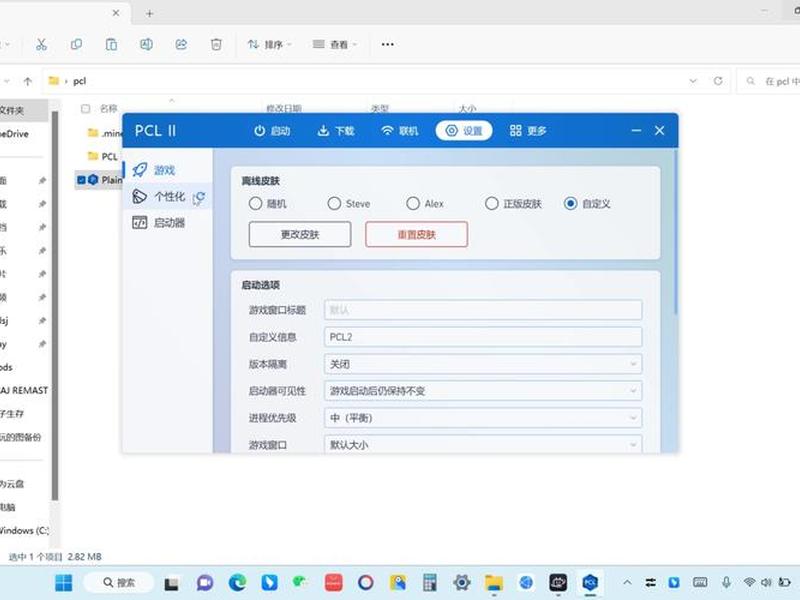The image size is (800, 600).
Task: Click the 在 pcl 中 search box
Action: [x=770, y=81]
